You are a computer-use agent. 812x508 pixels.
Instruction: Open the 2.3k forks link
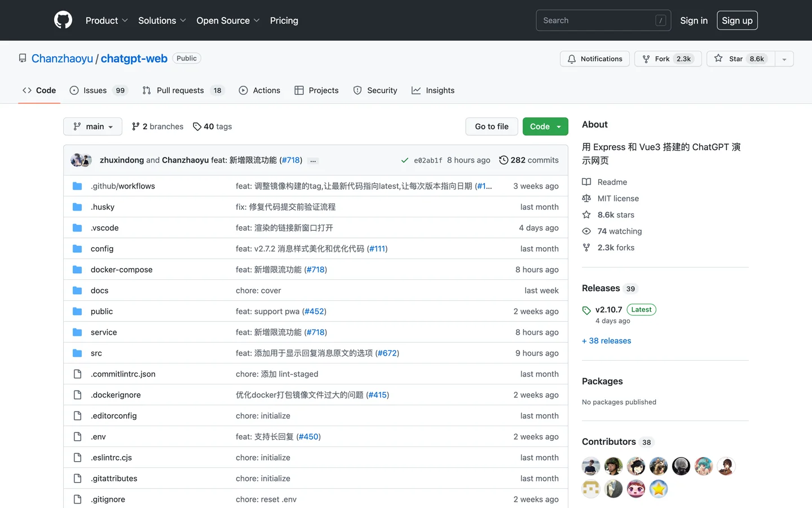[x=616, y=247]
